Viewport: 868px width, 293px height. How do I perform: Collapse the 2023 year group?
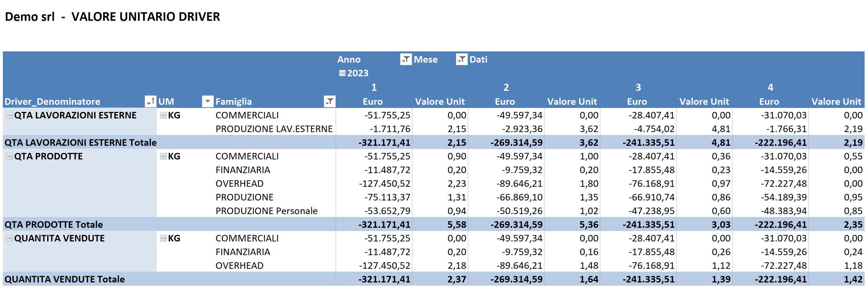pos(342,73)
